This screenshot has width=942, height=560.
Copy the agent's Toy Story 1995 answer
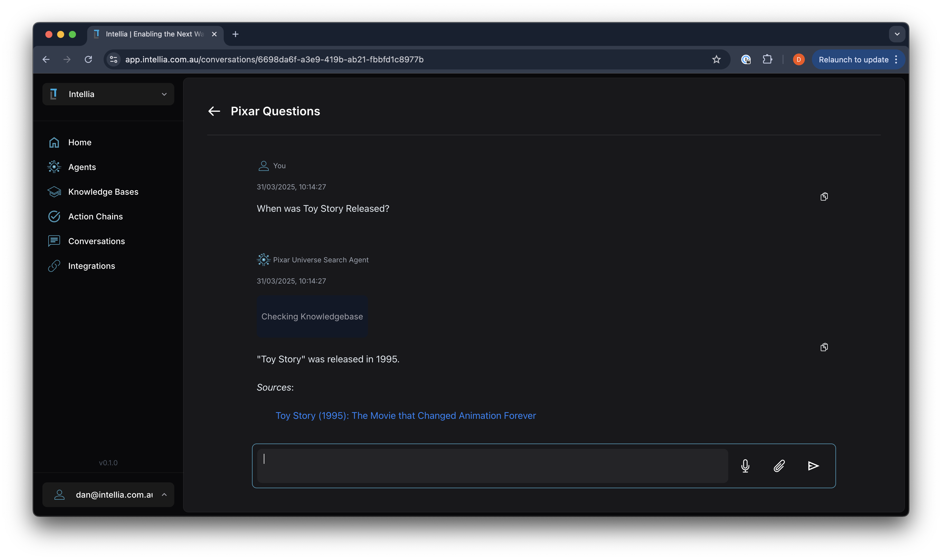pyautogui.click(x=824, y=347)
